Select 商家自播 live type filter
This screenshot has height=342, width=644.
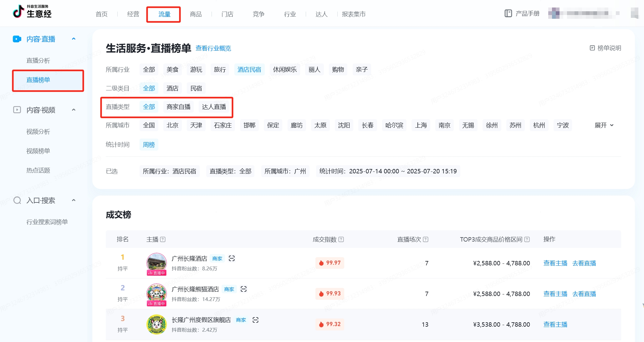pos(178,107)
